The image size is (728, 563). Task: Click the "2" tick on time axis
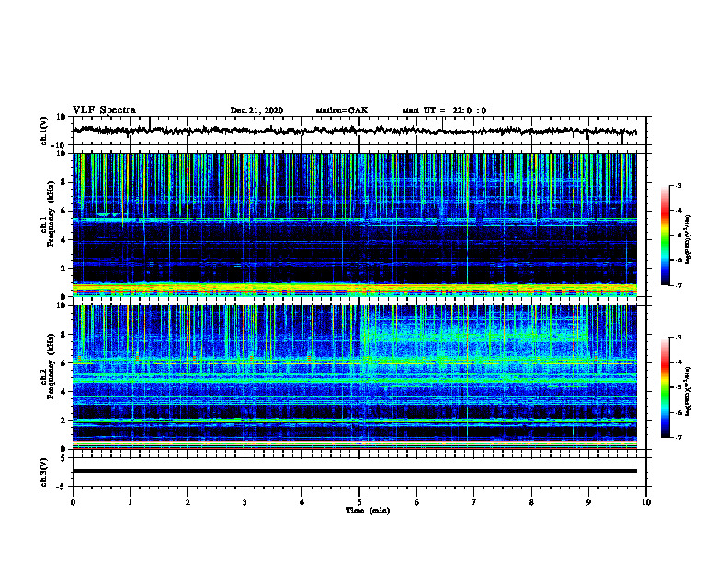(188, 502)
